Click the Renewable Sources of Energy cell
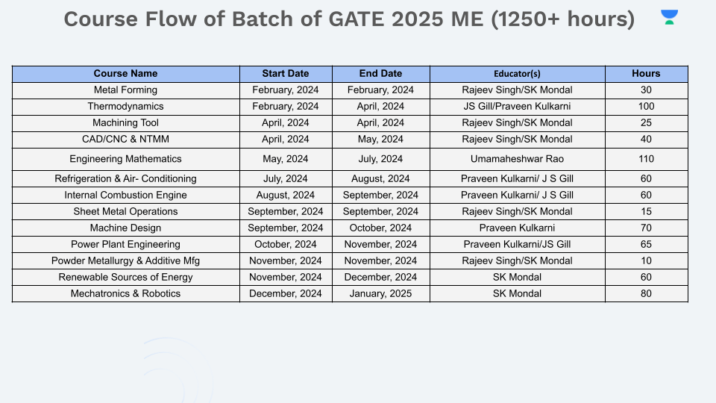The width and height of the screenshot is (716, 403). point(126,276)
